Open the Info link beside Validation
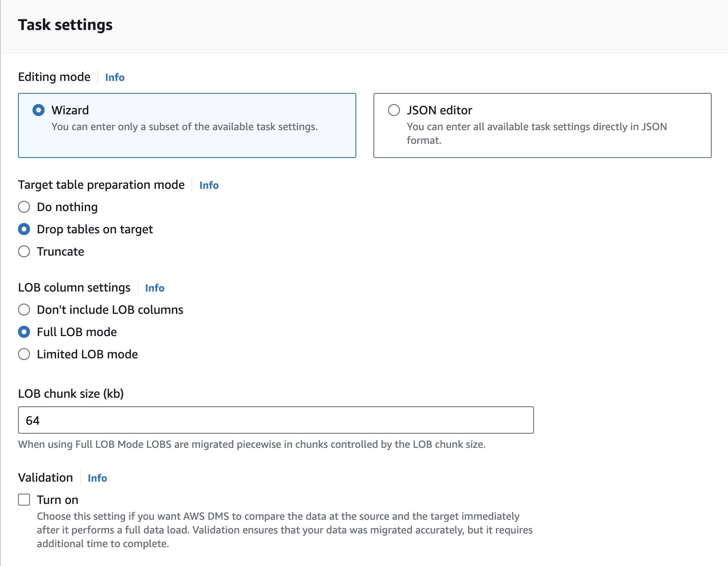The height and width of the screenshot is (566, 728). tap(97, 478)
